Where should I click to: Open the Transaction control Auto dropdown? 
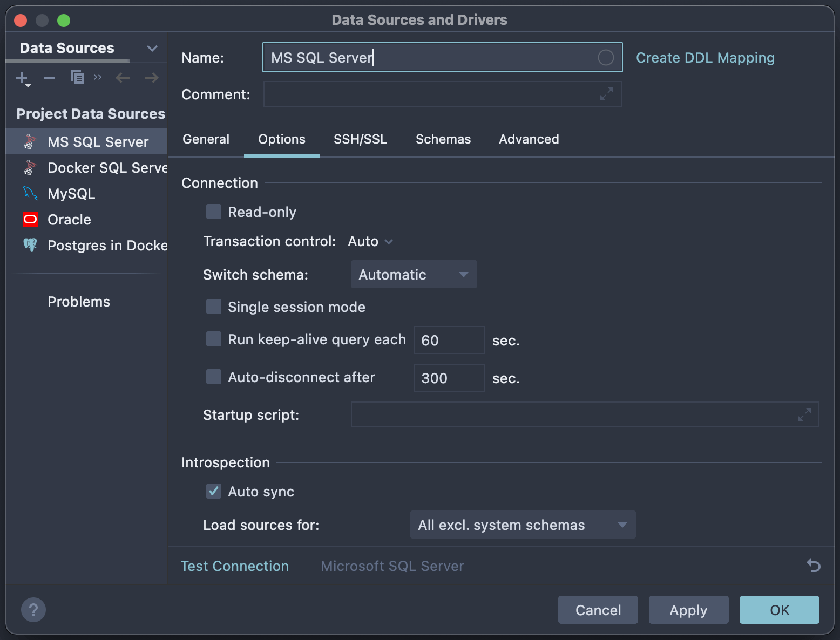tap(370, 241)
